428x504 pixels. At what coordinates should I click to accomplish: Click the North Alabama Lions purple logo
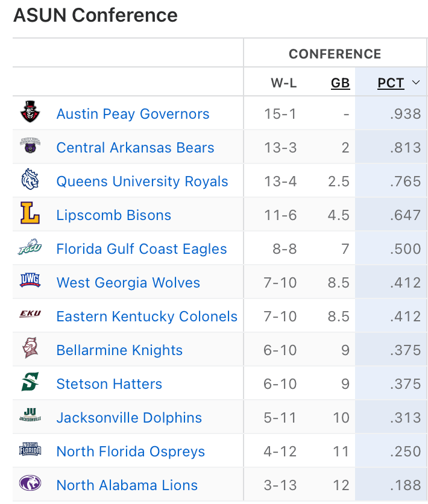(x=30, y=484)
